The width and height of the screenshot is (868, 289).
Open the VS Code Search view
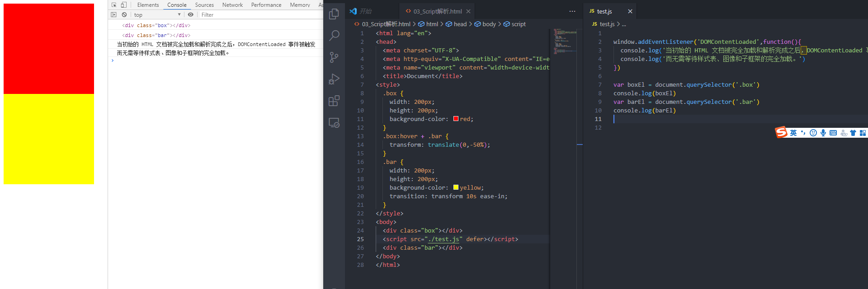(334, 36)
